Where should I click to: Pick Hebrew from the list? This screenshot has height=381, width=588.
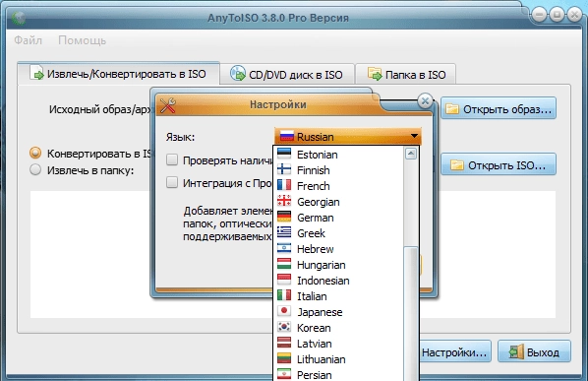click(x=339, y=249)
